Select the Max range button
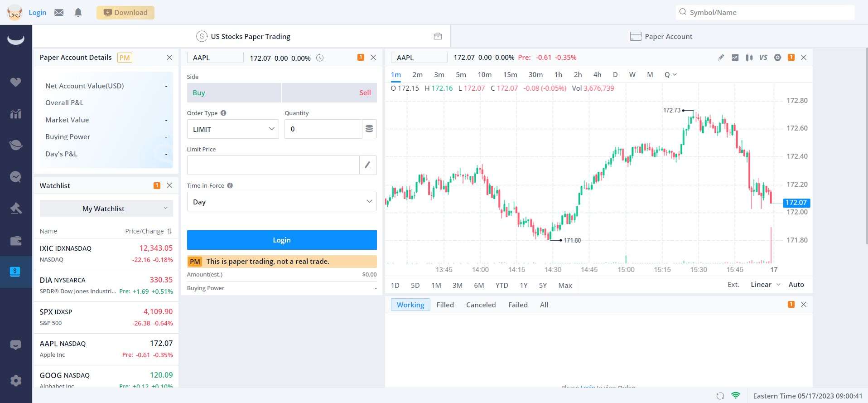 pyautogui.click(x=565, y=286)
